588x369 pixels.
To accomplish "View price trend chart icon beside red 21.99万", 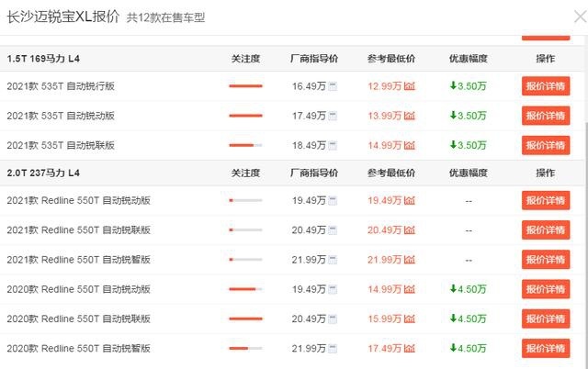I will (x=410, y=260).
